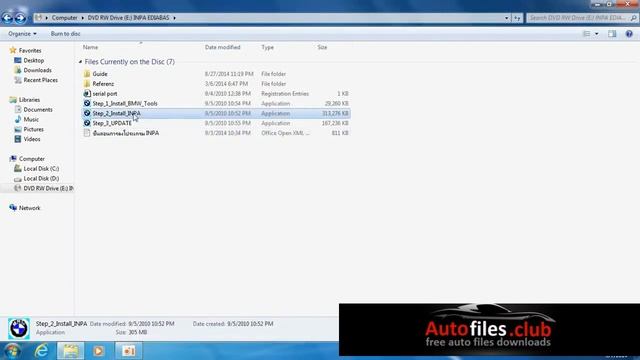Select the Step_3_UPDATE application icon
Viewport: 640px width, 360px height.
point(87,123)
